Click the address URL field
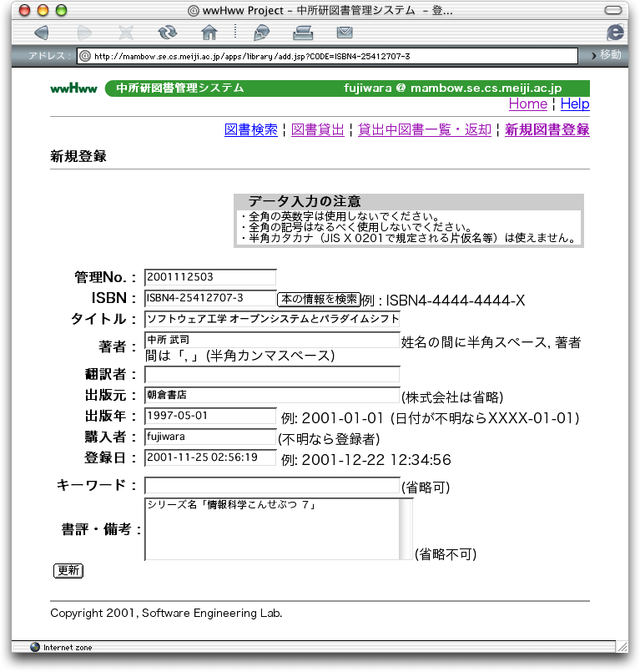The image size is (640, 672). tap(327, 56)
